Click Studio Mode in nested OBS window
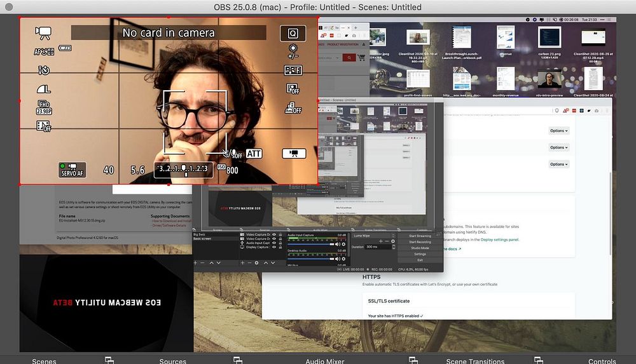 click(420, 248)
